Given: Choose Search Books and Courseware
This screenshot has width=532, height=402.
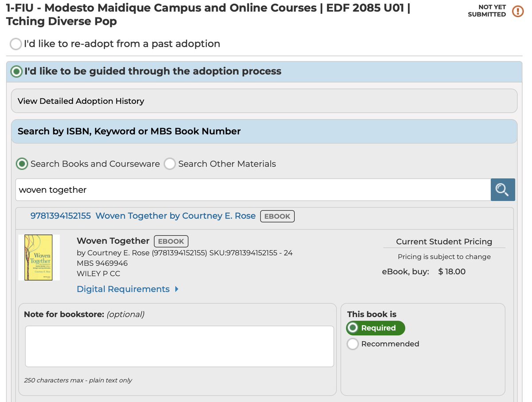Looking at the screenshot, I should click(x=22, y=164).
